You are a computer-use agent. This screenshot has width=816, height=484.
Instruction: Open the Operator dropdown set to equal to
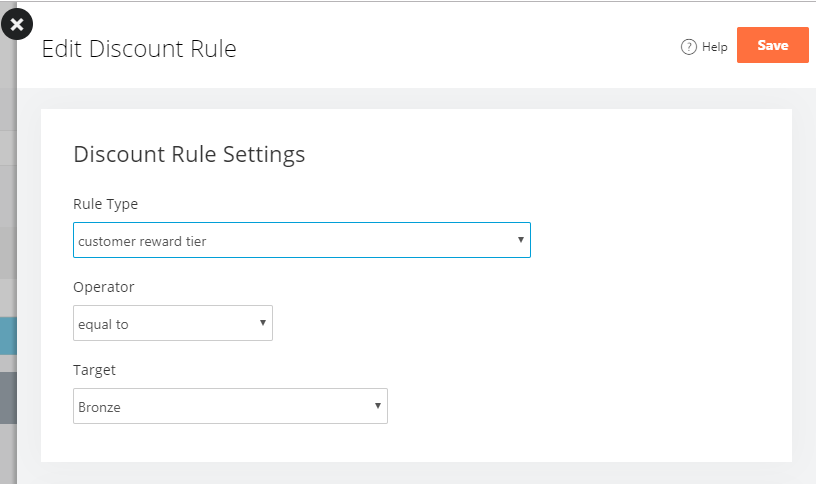coord(173,323)
